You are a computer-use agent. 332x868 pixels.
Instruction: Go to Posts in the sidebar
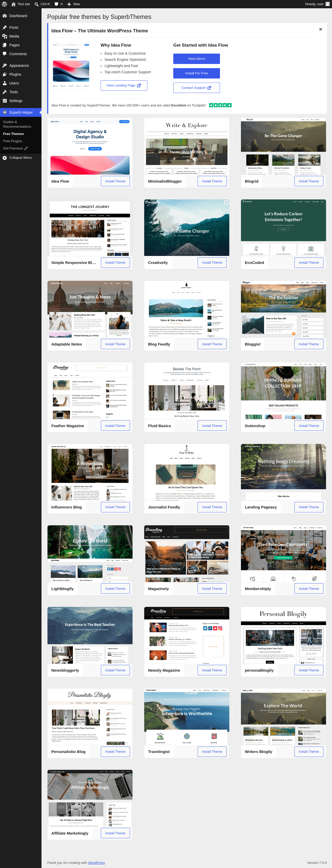click(x=20, y=28)
